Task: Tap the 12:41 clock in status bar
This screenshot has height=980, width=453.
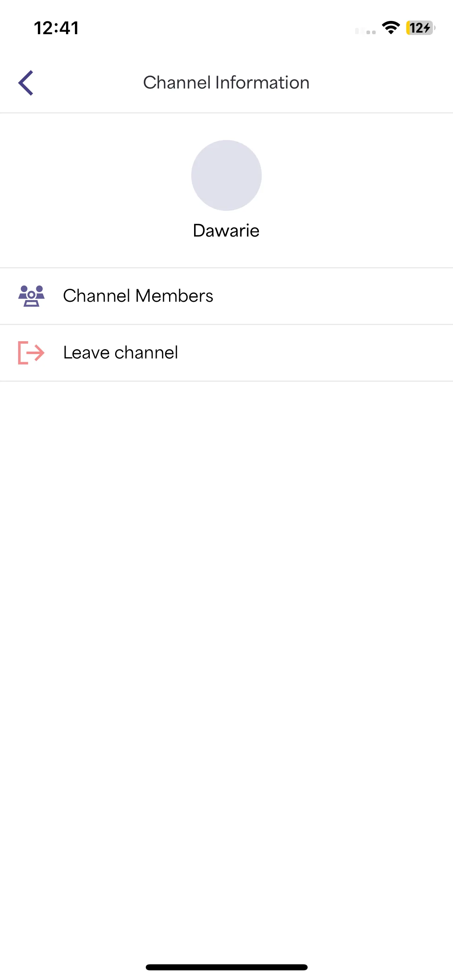Action: click(x=56, y=28)
